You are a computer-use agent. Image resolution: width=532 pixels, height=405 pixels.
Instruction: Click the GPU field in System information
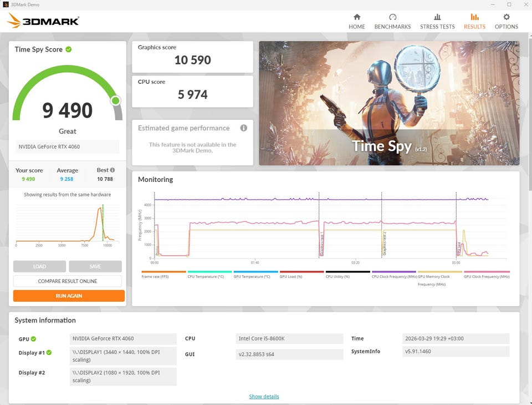click(x=123, y=338)
